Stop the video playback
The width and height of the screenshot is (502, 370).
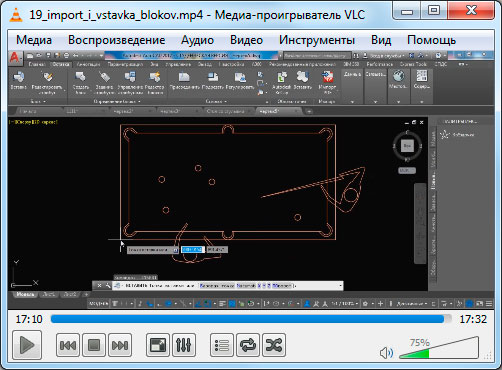point(94,345)
